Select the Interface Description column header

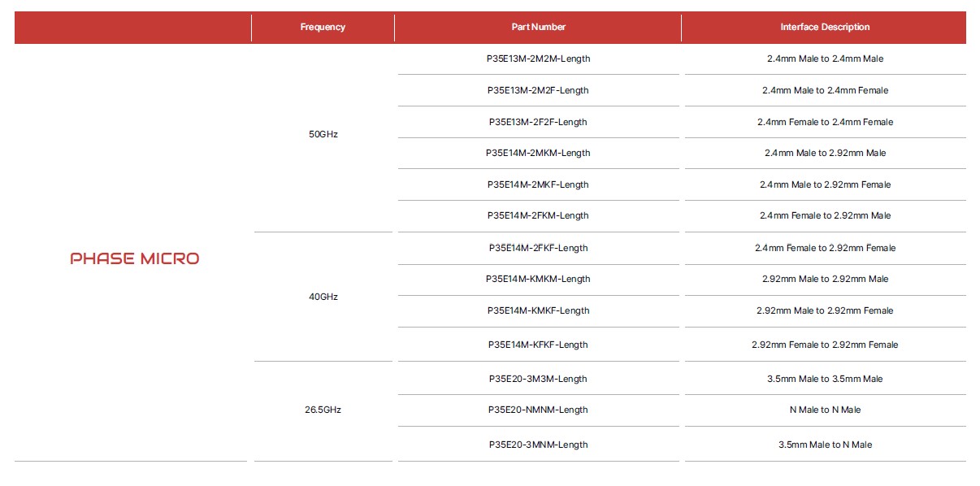tap(825, 27)
